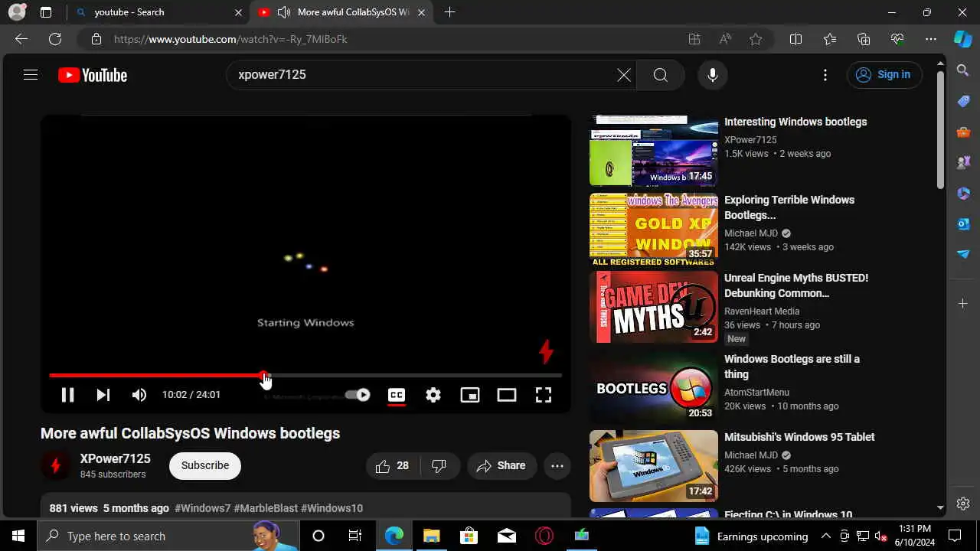Open File Explorer from taskbar
Viewport: 980px width, 551px height.
click(431, 536)
